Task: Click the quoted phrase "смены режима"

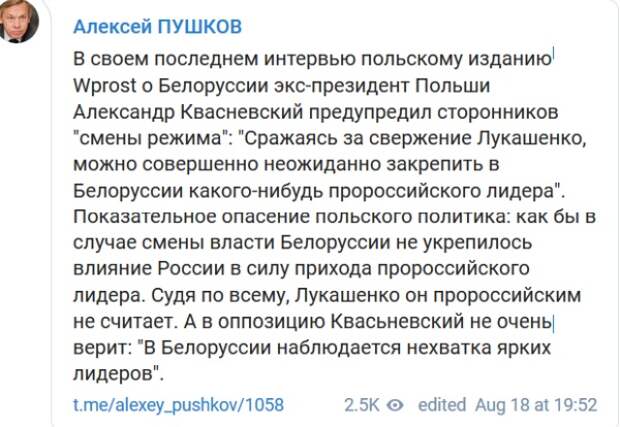Action: 150,138
